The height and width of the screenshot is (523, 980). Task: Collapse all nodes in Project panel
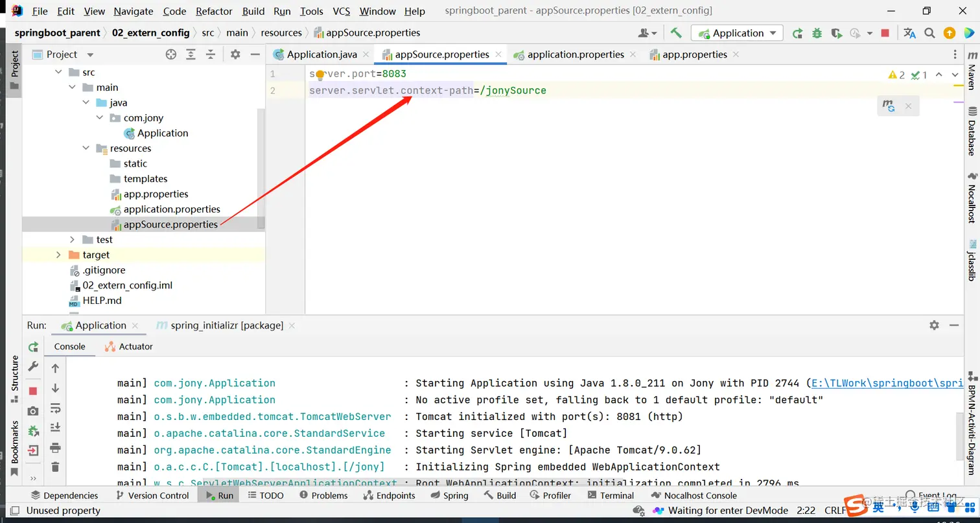(x=210, y=54)
